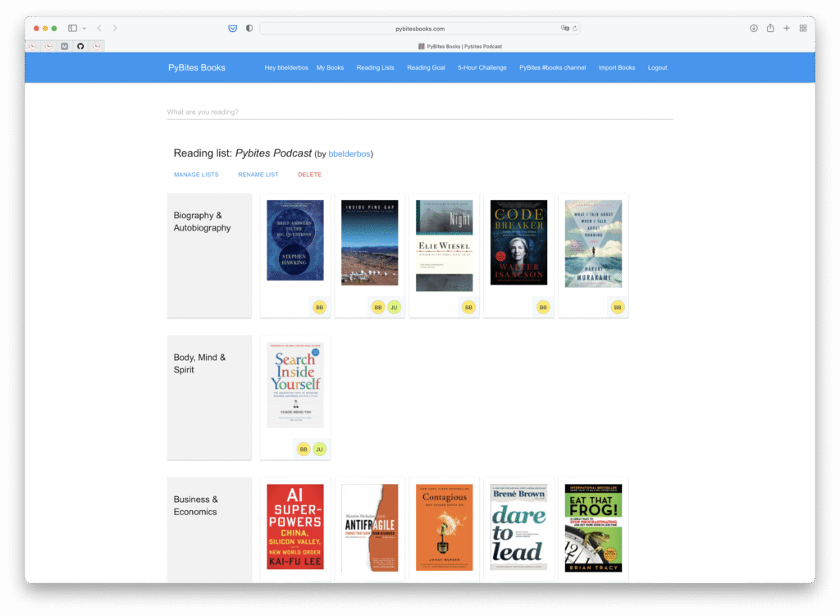Open Eat That Frog book cover
The width and height of the screenshot is (840, 616).
pyautogui.click(x=593, y=528)
